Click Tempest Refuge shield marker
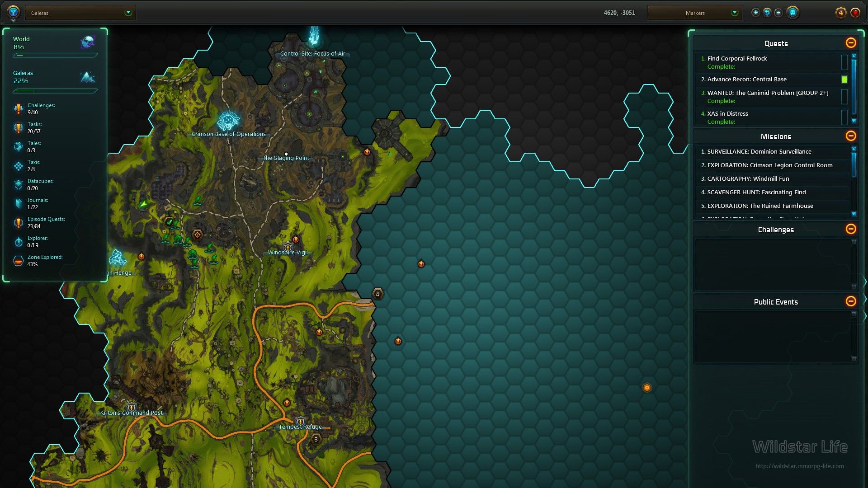 click(x=300, y=422)
